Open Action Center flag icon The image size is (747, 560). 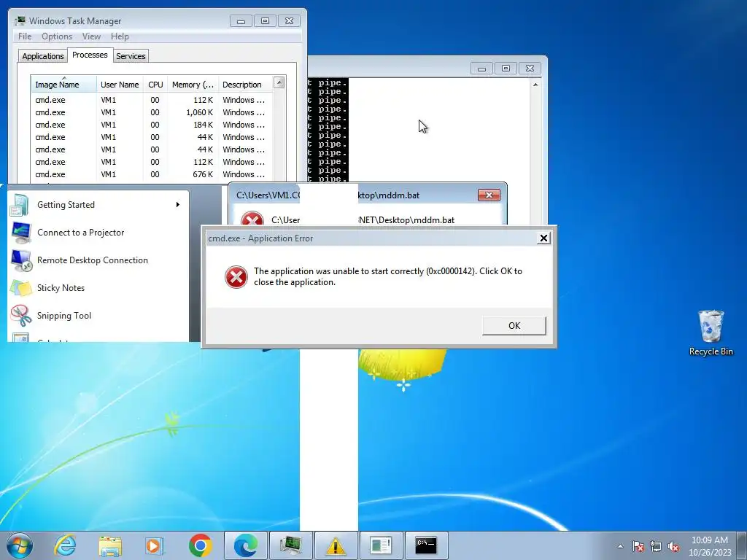[638, 546]
